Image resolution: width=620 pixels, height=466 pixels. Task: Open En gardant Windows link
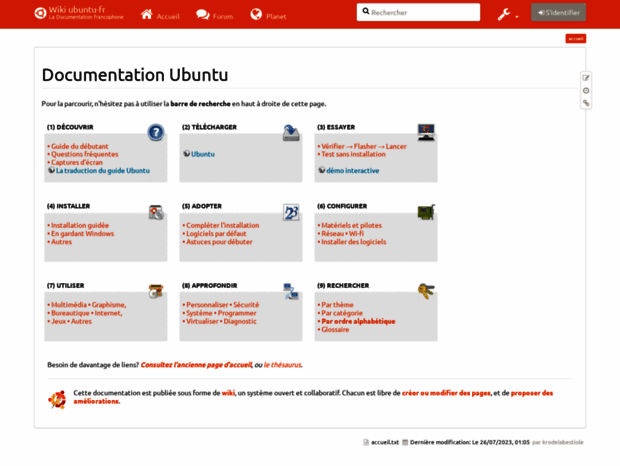82,234
